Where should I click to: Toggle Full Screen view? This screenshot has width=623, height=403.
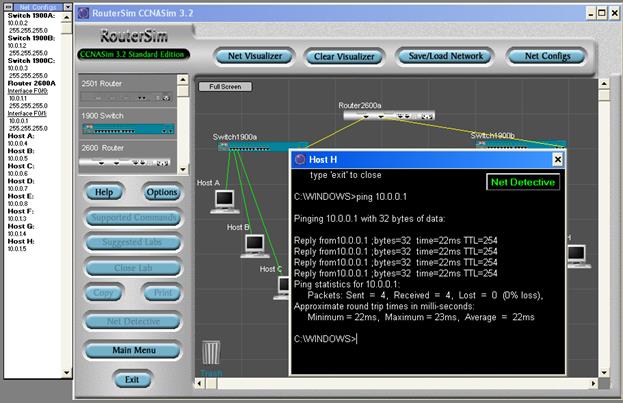pos(224,87)
